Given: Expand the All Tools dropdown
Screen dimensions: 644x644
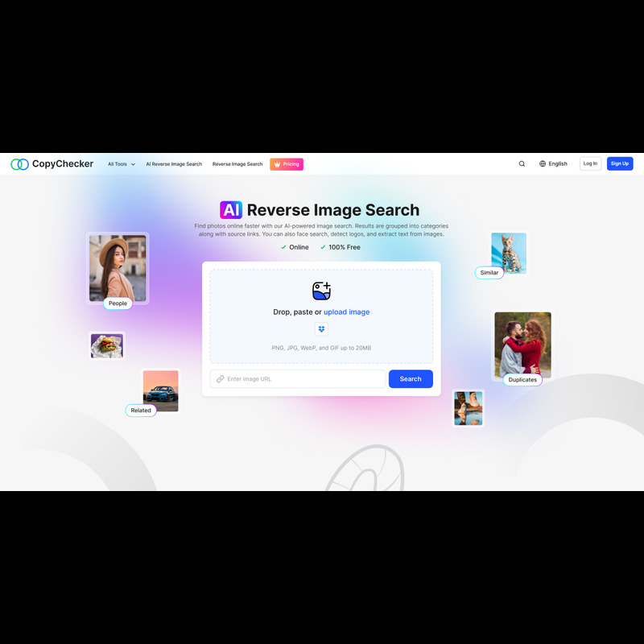Looking at the screenshot, I should pos(122,164).
